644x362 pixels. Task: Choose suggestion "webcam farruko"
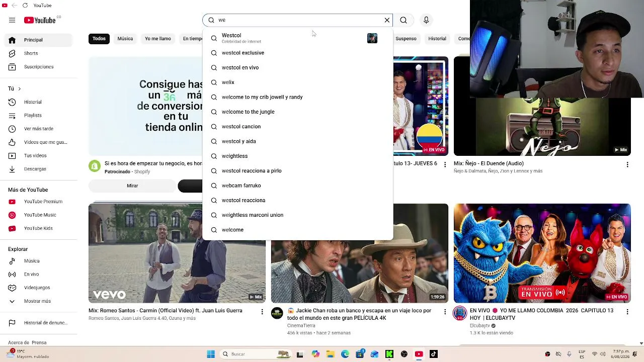click(297, 186)
